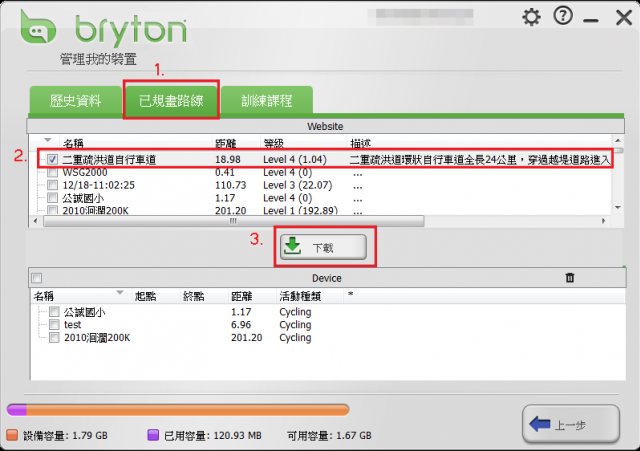Viewport: 640px width, 451px height.
Task: Switch to the 歷史資料 tab
Action: pyautogui.click(x=75, y=100)
